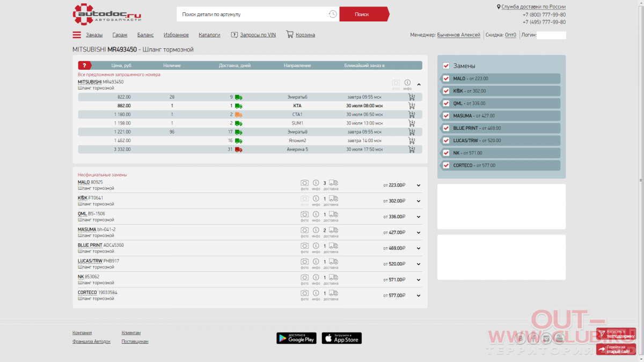View photo of MASUMA bh-041-2

[x=304, y=231]
